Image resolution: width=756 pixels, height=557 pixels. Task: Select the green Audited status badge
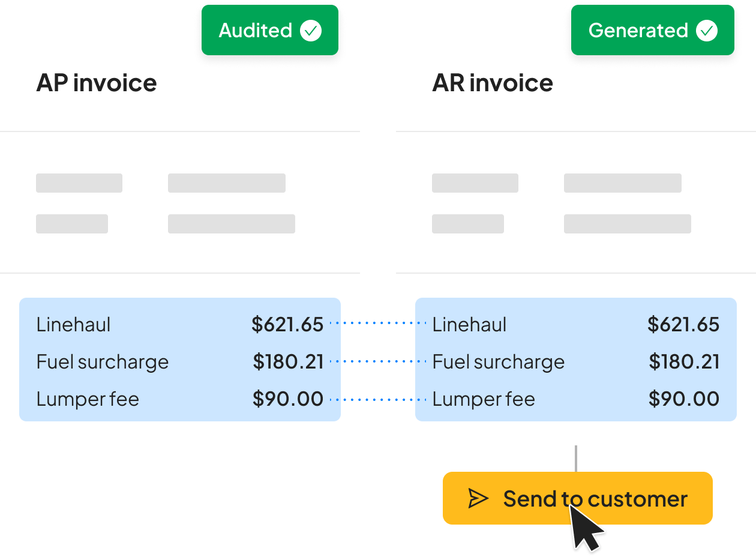tap(270, 30)
